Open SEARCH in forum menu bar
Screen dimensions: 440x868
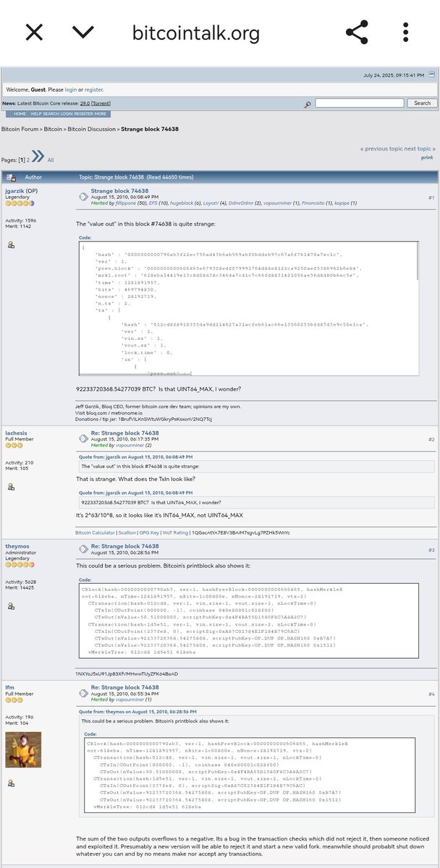pos(51,114)
